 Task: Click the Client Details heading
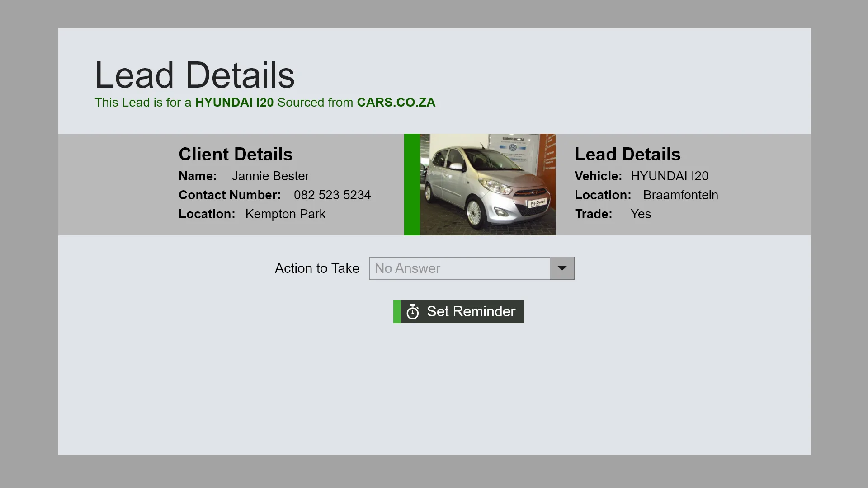(x=236, y=155)
